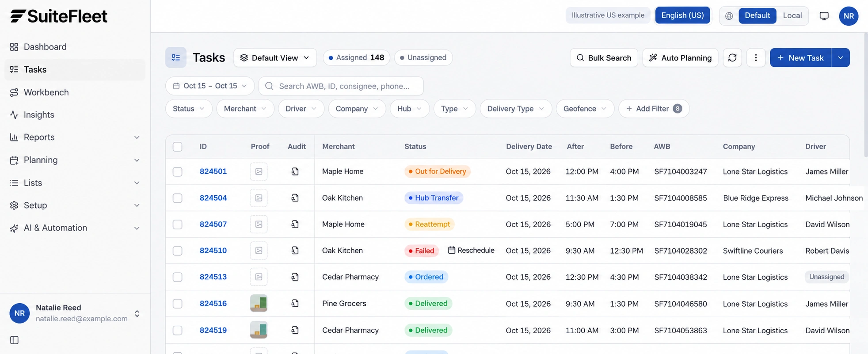Select checkbox for task 824516
Screen dimensions: 868x354
(x=178, y=304)
